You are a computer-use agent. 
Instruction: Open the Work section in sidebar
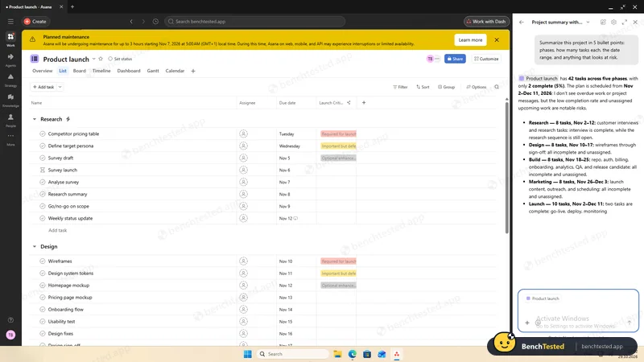10,39
